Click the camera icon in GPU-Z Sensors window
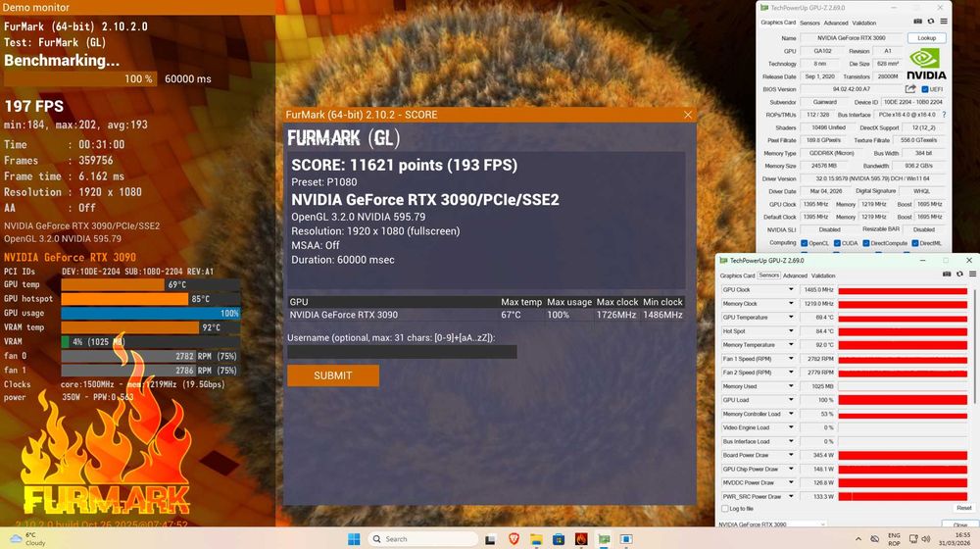The image size is (980, 549). coord(947,274)
